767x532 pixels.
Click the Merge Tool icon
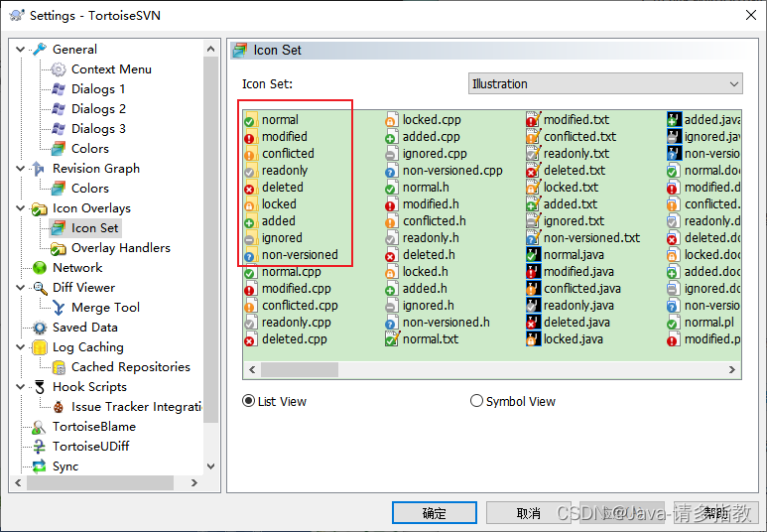[59, 308]
